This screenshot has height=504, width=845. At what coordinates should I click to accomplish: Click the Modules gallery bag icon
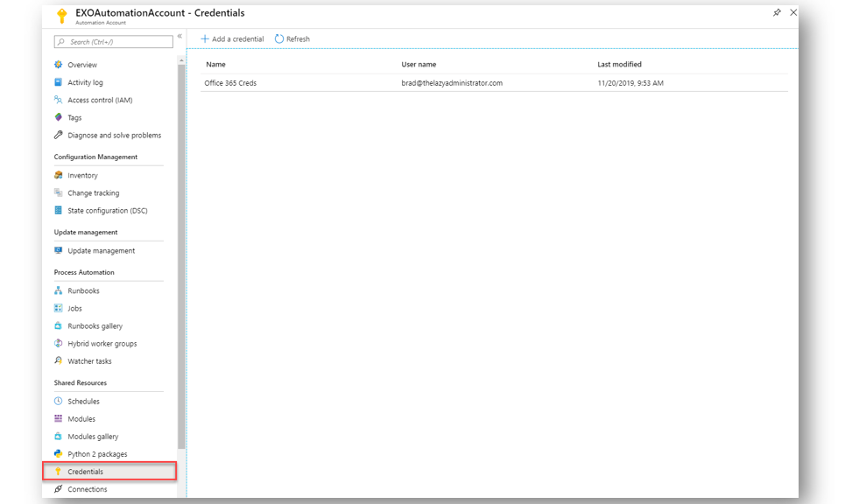[x=58, y=436]
